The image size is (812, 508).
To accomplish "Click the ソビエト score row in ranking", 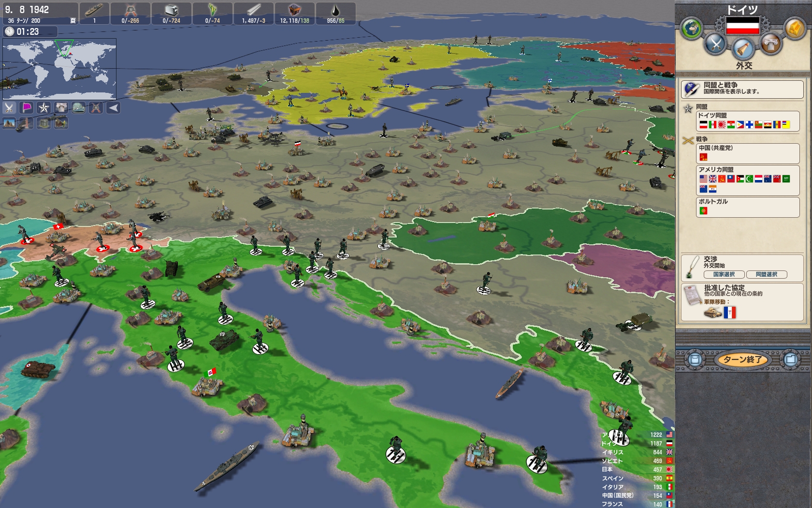I will (637, 461).
